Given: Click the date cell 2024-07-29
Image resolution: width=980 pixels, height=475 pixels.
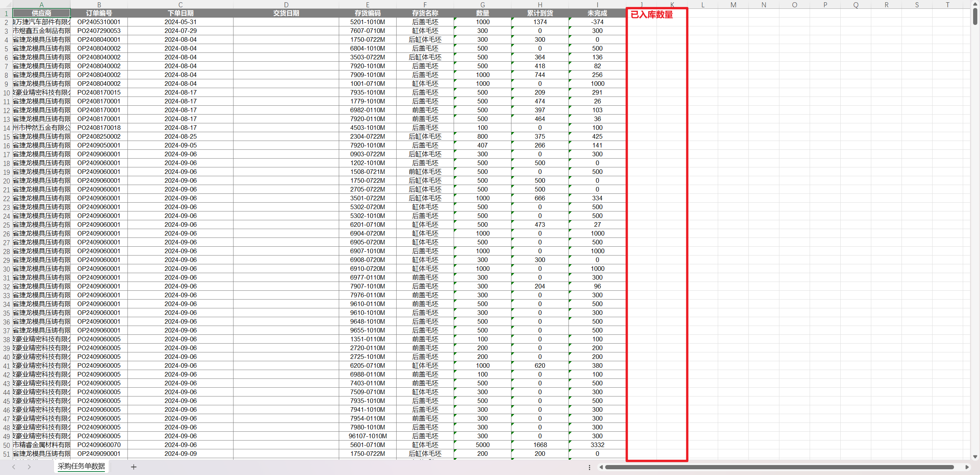Looking at the screenshot, I should tap(180, 31).
